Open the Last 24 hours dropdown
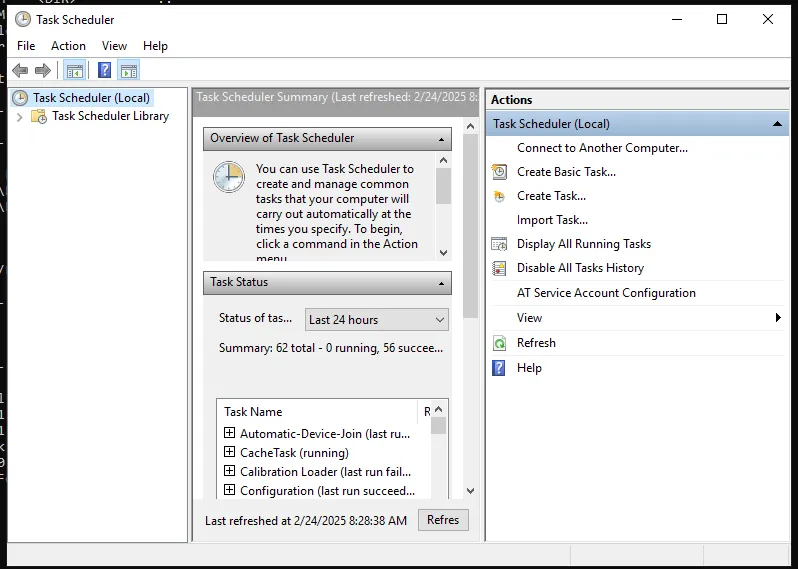The height and width of the screenshot is (569, 798). [377, 320]
